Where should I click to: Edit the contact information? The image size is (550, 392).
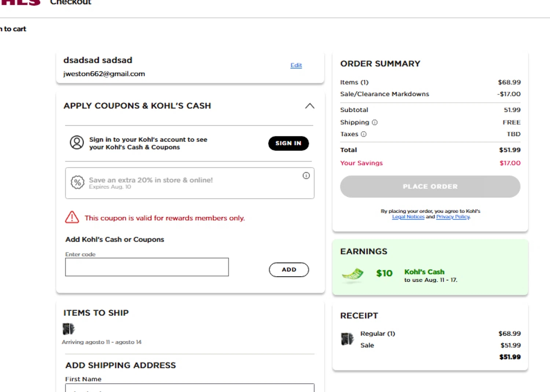pyautogui.click(x=296, y=65)
